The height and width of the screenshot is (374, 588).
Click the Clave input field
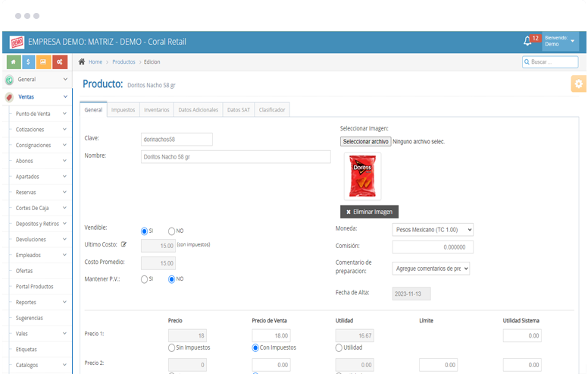(177, 140)
